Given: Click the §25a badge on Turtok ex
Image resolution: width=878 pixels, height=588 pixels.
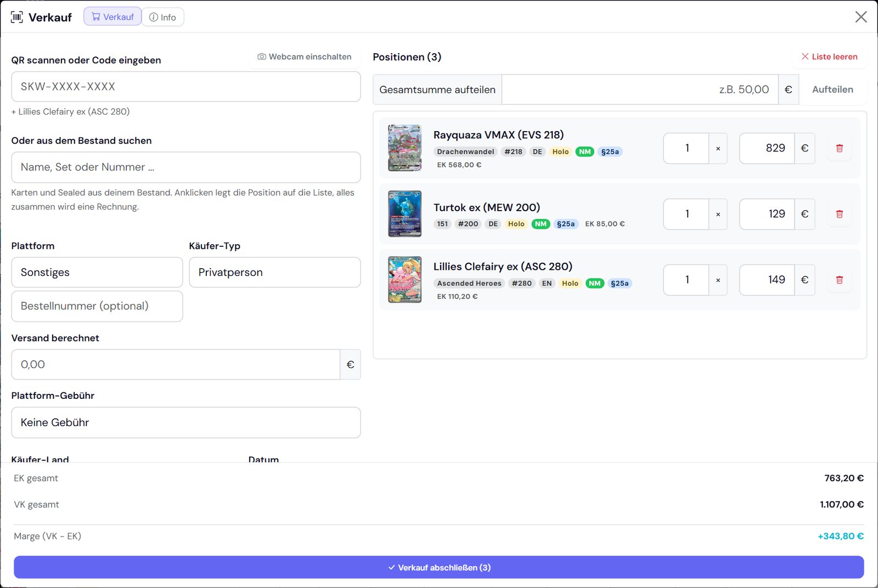Looking at the screenshot, I should pos(566,224).
